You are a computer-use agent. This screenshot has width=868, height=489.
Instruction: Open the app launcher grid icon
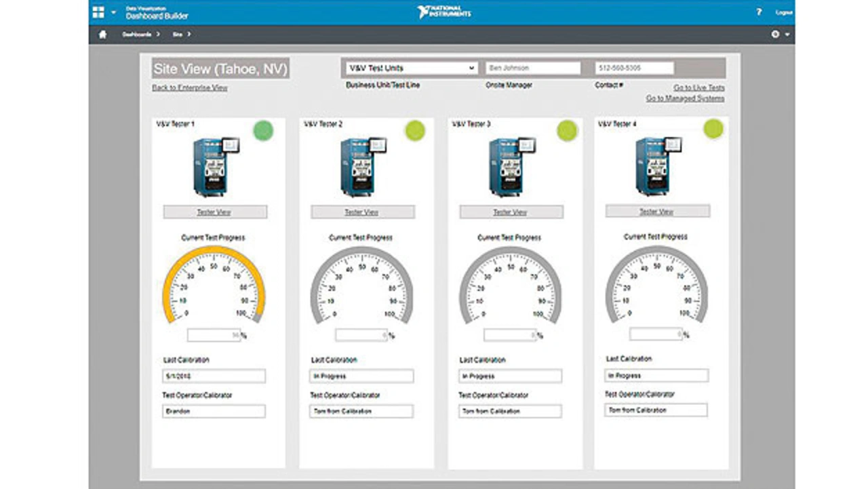point(98,12)
